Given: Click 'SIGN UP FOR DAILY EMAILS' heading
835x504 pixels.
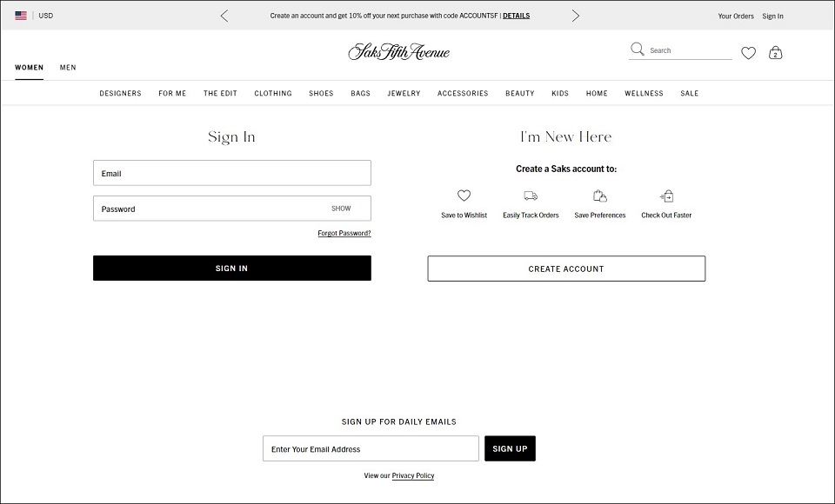Looking at the screenshot, I should click(x=399, y=421).
